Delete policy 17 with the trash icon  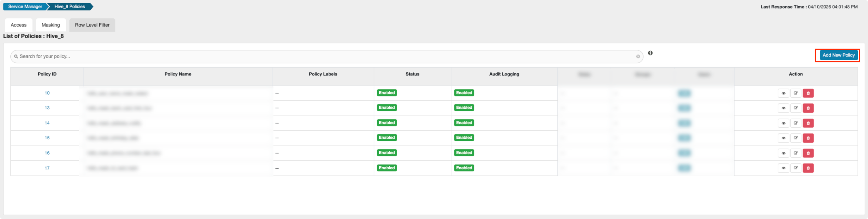coord(808,168)
